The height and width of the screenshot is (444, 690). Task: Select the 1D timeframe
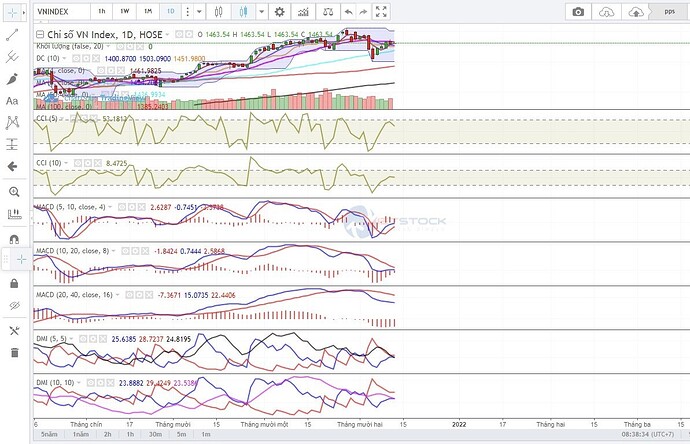(x=170, y=12)
